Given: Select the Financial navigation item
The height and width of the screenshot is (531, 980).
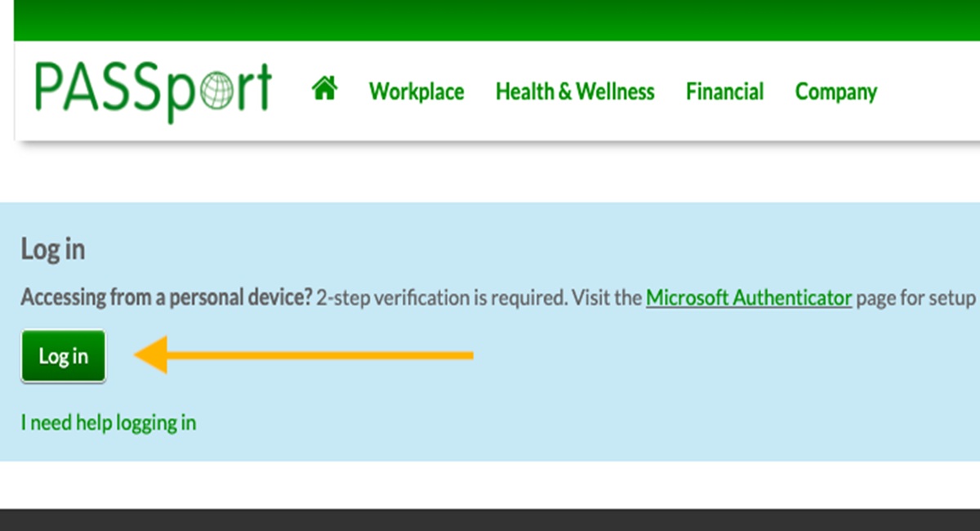Looking at the screenshot, I should 724,91.
